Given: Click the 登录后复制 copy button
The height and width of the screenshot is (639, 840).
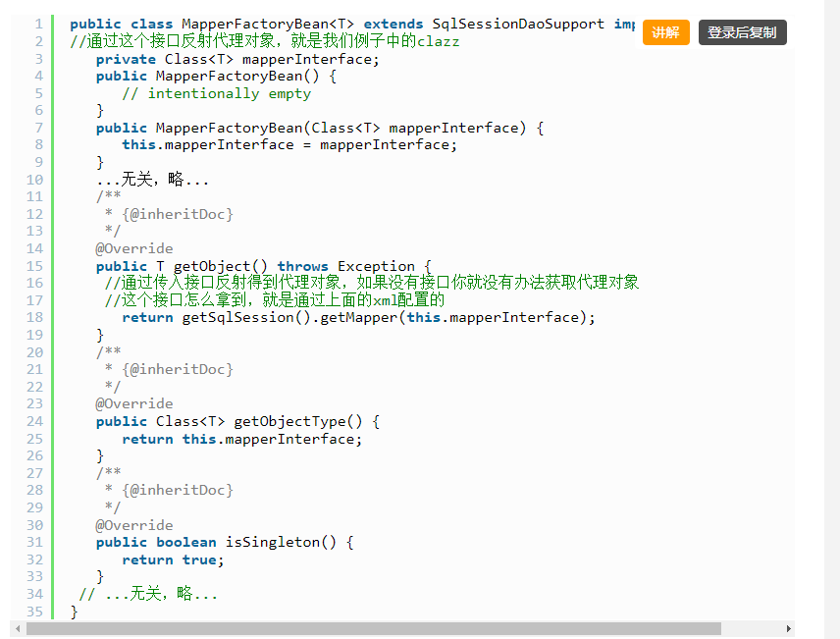Looking at the screenshot, I should pos(742,32).
